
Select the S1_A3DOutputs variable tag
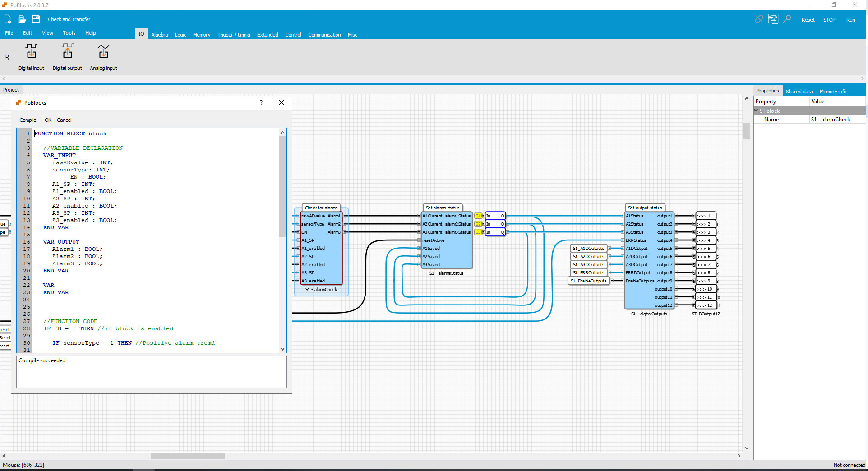point(588,265)
